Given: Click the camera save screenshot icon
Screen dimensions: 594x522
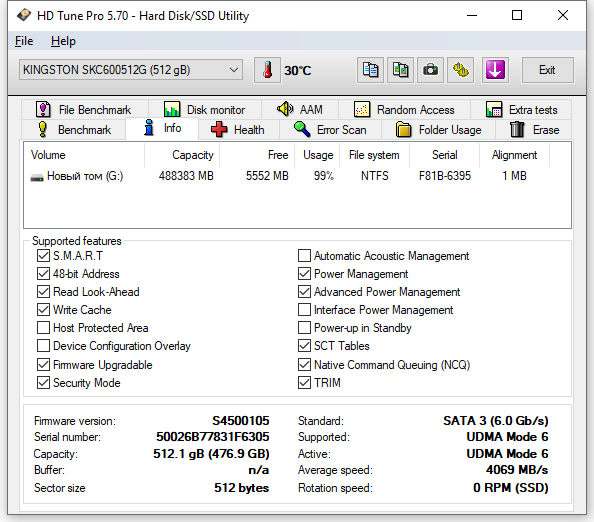Looking at the screenshot, I should pyautogui.click(x=430, y=70).
